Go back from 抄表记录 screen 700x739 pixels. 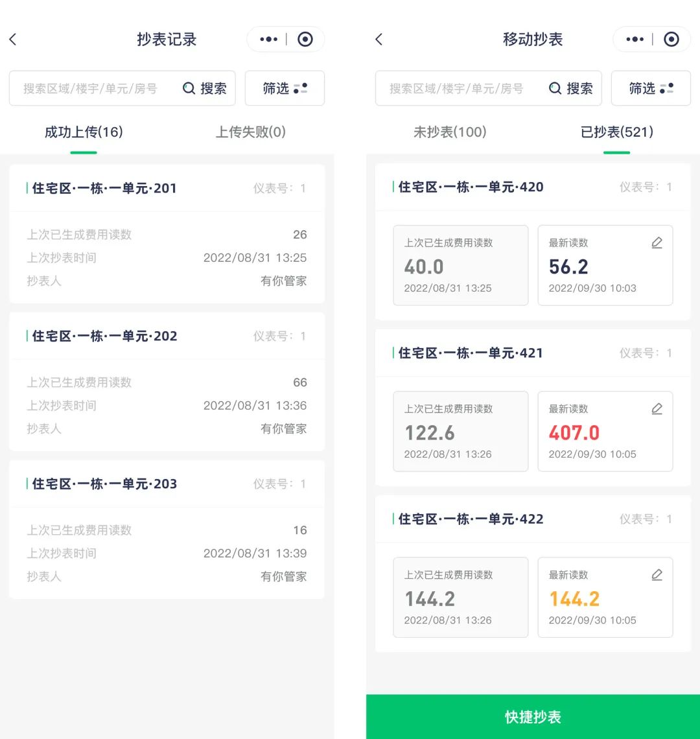pos(13,40)
